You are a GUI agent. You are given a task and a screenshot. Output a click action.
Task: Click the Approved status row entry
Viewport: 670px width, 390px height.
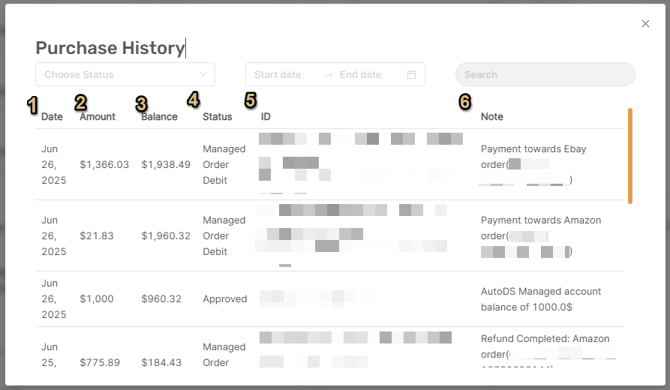coord(225,299)
